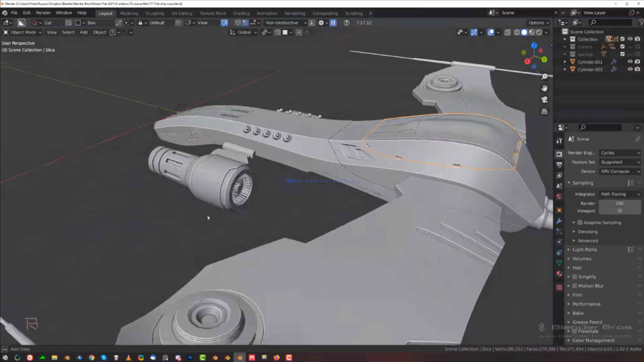
Task: Click the Global transform orientation selector
Action: (x=243, y=32)
